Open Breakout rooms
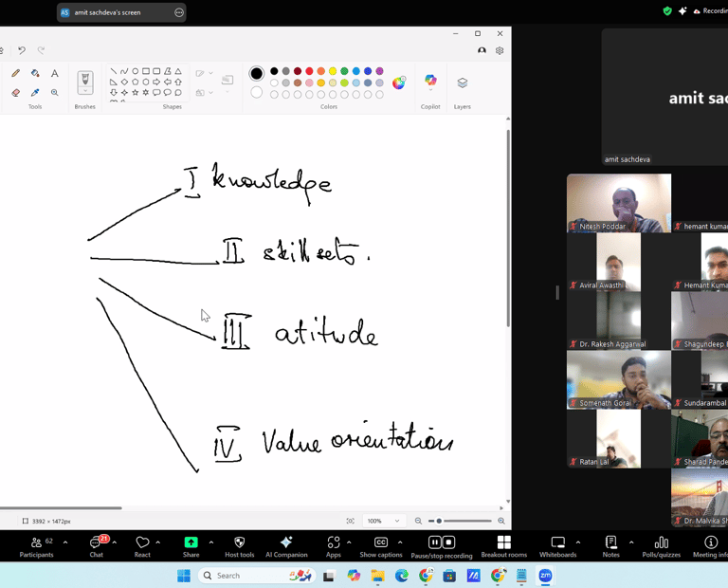This screenshot has width=728, height=588. click(503, 546)
